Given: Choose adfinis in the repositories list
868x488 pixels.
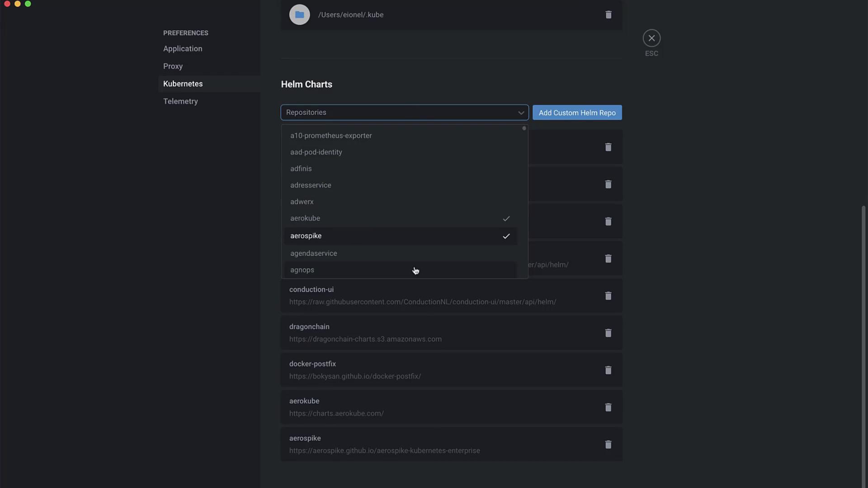Looking at the screenshot, I should 301,169.
